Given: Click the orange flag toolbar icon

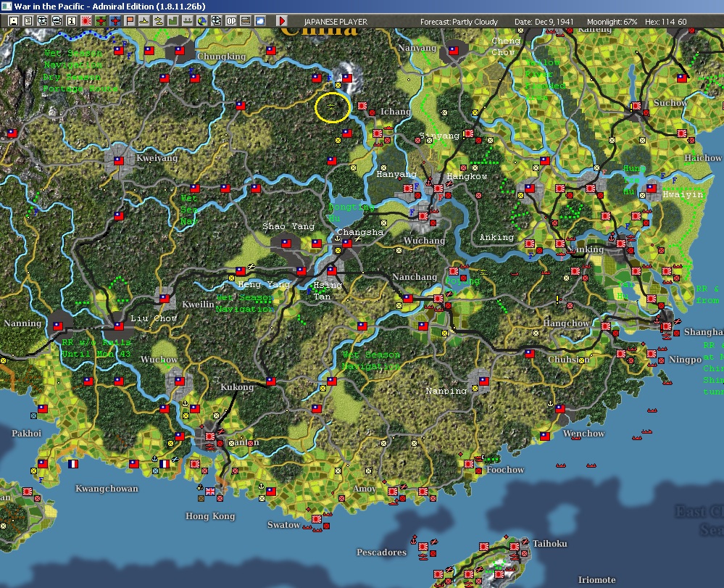Looking at the screenshot, I should [130, 21].
